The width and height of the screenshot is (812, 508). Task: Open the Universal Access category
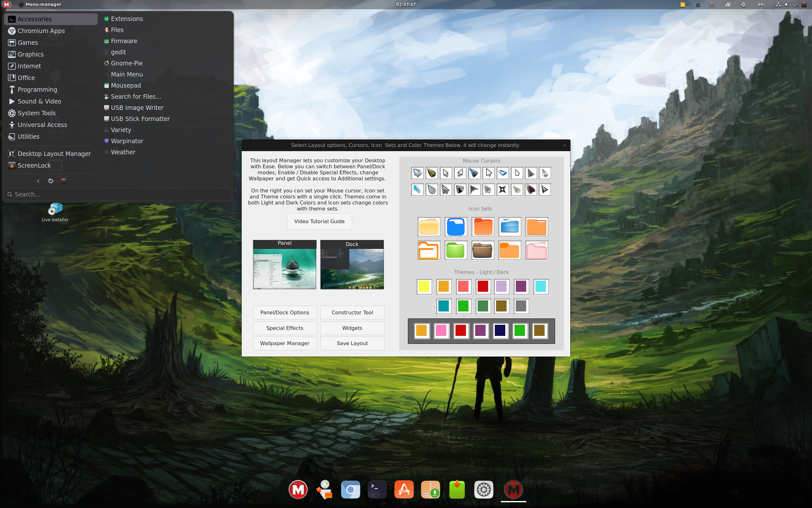click(x=51, y=125)
